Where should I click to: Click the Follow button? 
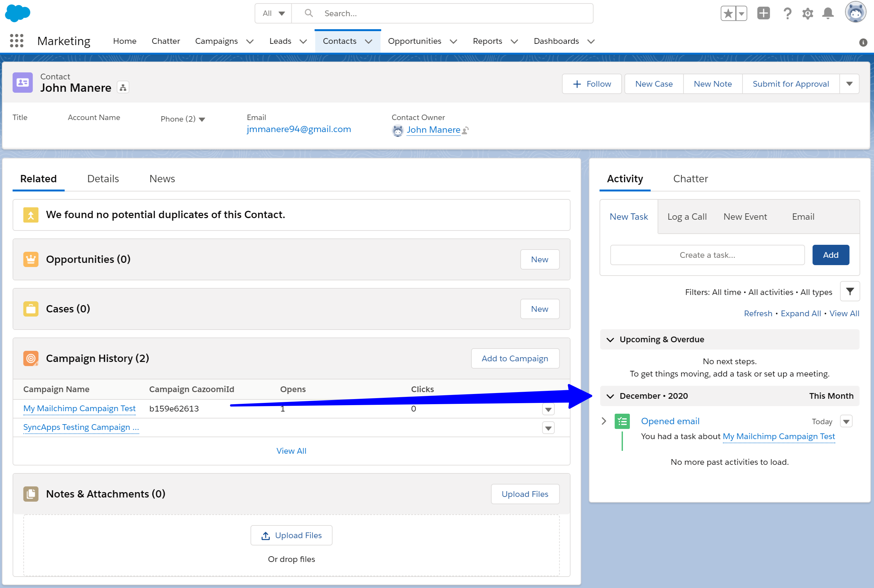(592, 84)
